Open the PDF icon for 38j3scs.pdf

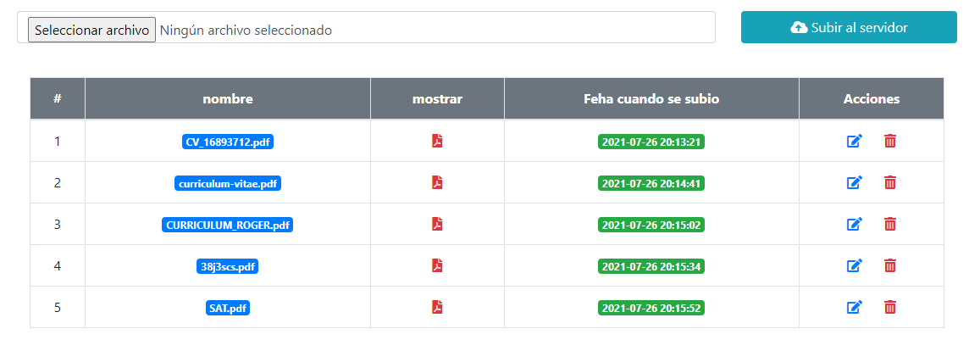438,266
